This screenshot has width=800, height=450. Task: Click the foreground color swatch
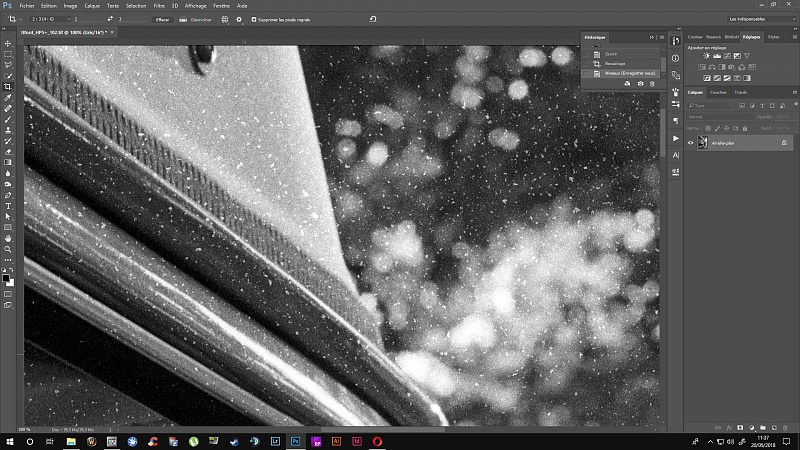pos(6,278)
